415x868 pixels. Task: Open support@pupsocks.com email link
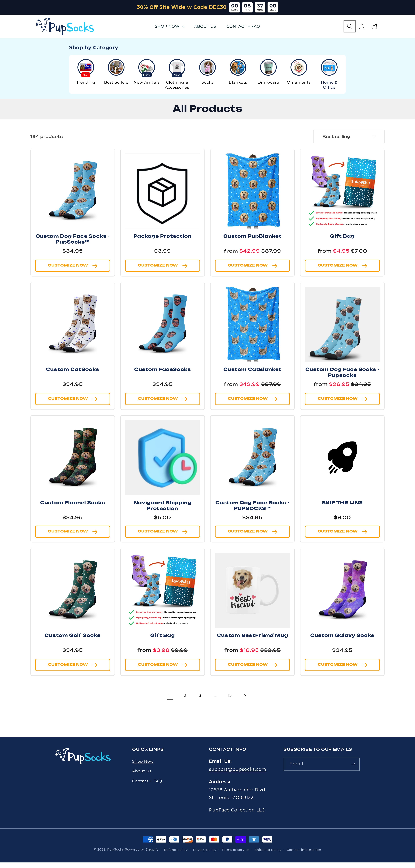237,769
